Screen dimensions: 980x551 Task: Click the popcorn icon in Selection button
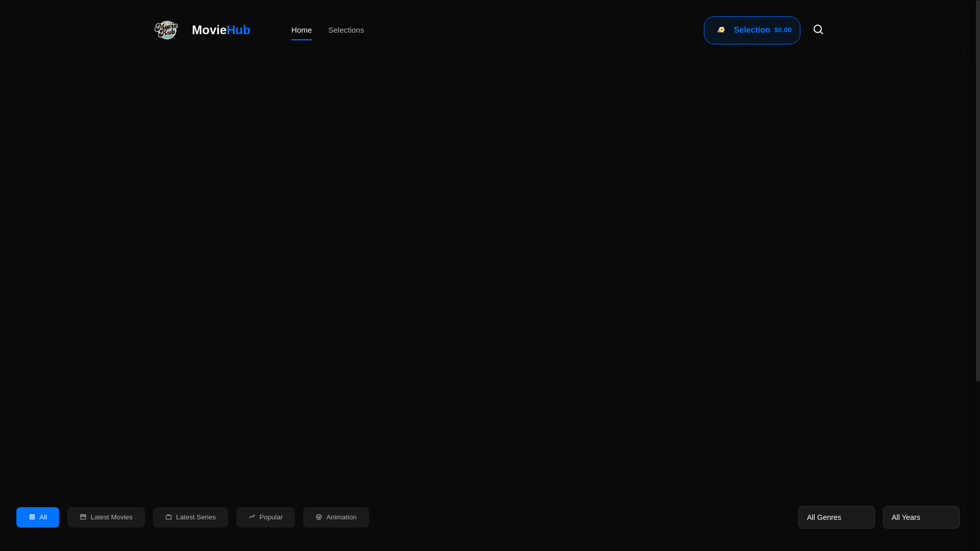(x=721, y=30)
